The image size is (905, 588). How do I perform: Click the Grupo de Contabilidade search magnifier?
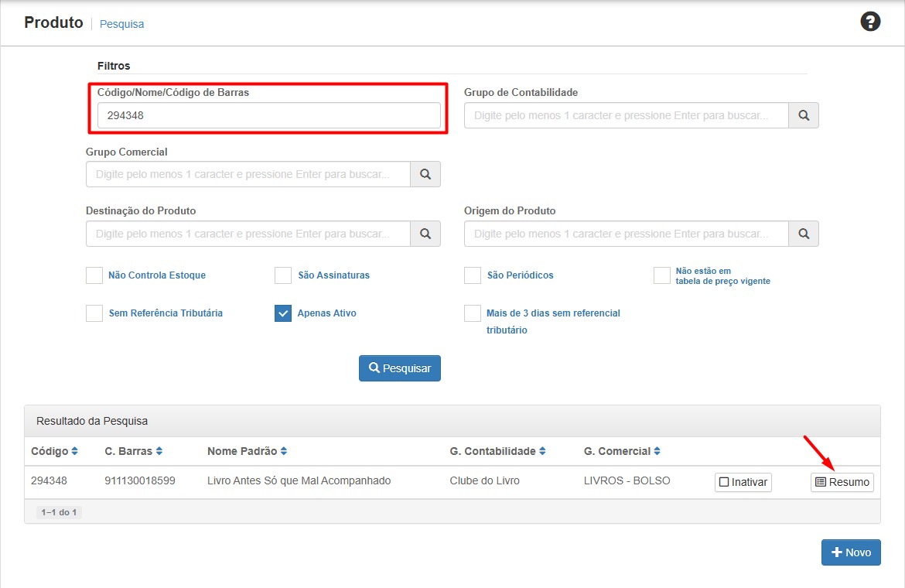tap(804, 115)
